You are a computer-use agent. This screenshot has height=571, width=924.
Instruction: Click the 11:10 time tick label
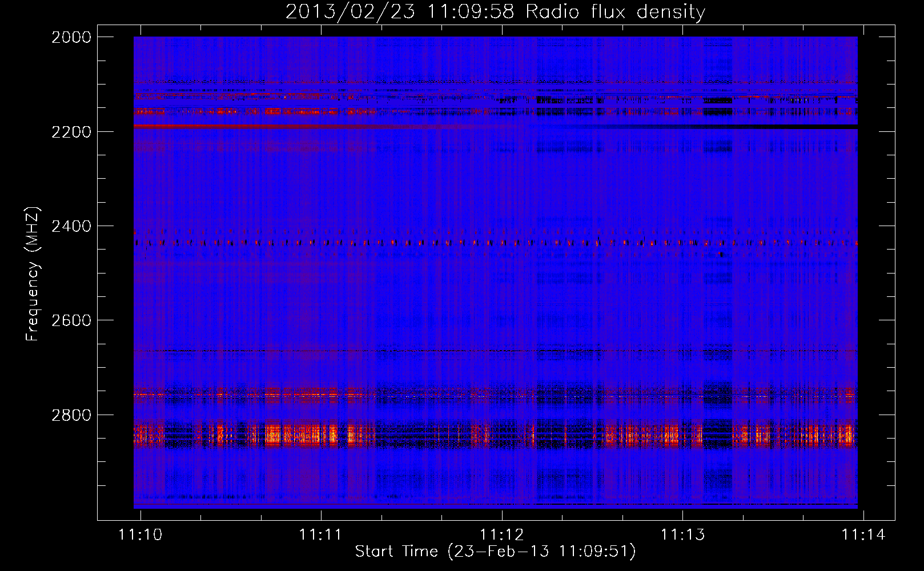[x=140, y=534]
